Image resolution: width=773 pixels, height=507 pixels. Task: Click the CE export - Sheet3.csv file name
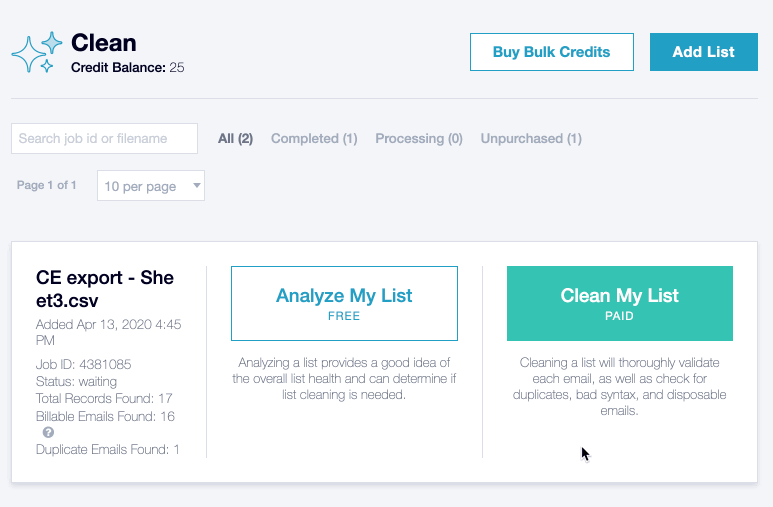click(x=105, y=288)
